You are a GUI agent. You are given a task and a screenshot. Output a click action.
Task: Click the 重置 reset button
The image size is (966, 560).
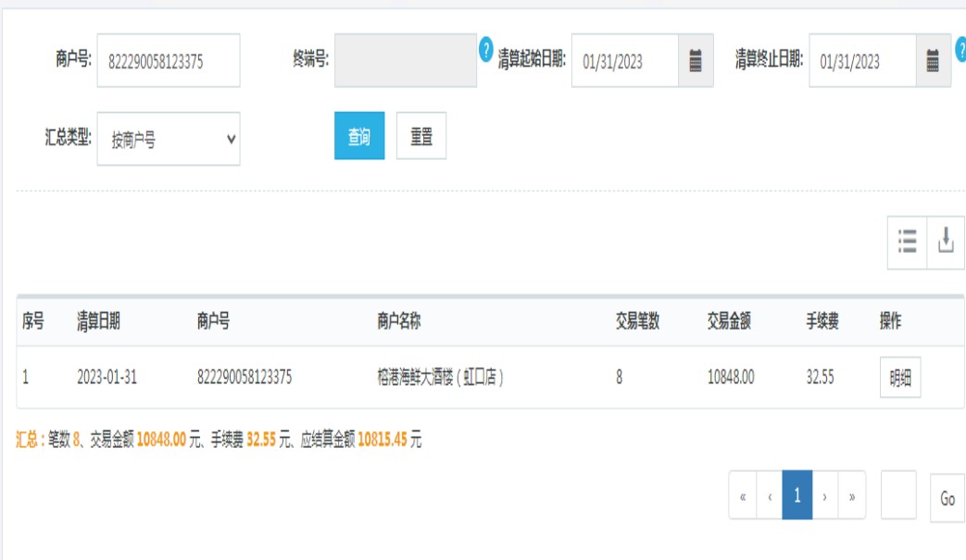coord(421,136)
